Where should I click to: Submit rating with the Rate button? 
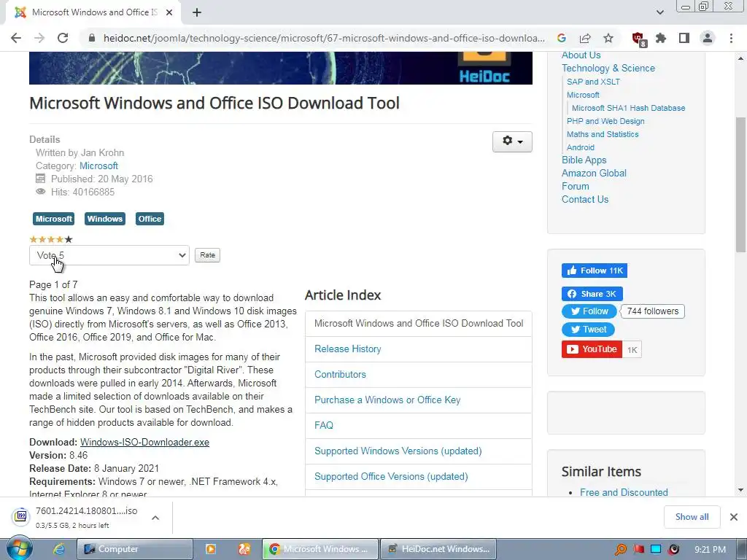pos(207,255)
